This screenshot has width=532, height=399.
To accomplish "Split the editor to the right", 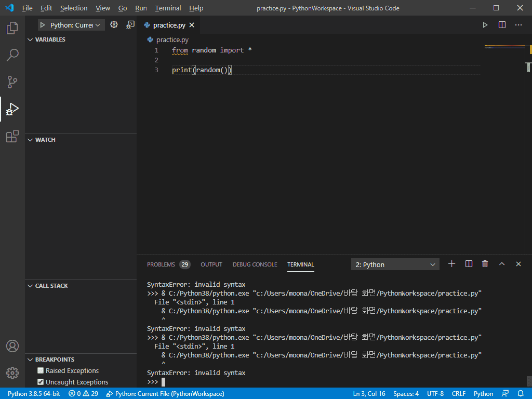I will (502, 25).
